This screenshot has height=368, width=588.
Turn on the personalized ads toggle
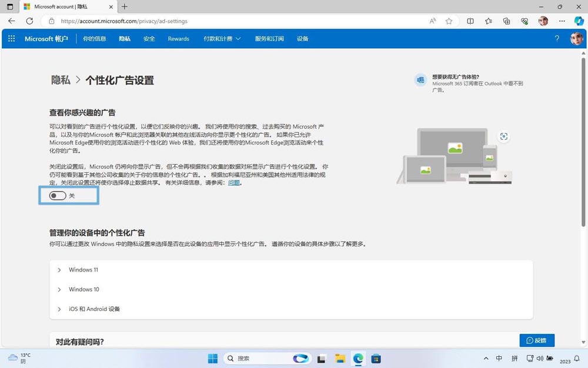(x=58, y=195)
